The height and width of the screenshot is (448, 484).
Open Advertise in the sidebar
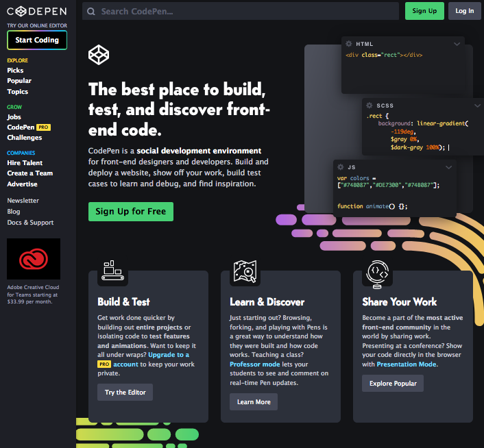[22, 184]
